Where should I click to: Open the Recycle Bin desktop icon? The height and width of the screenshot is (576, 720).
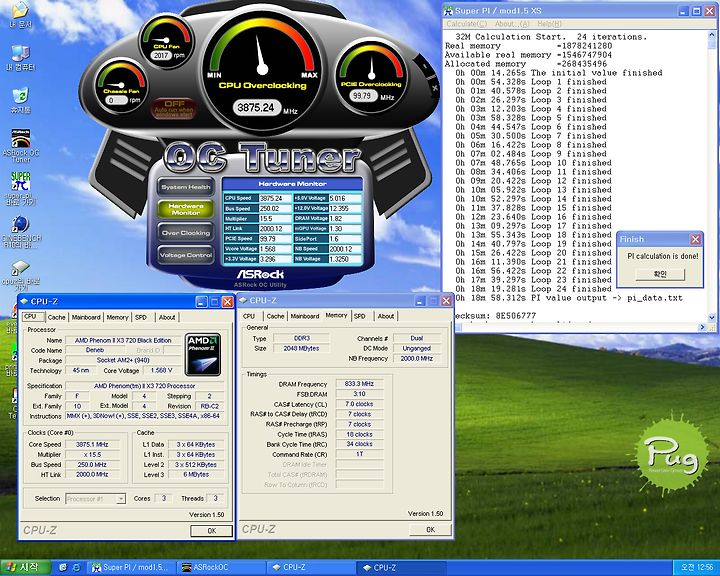pos(20,100)
